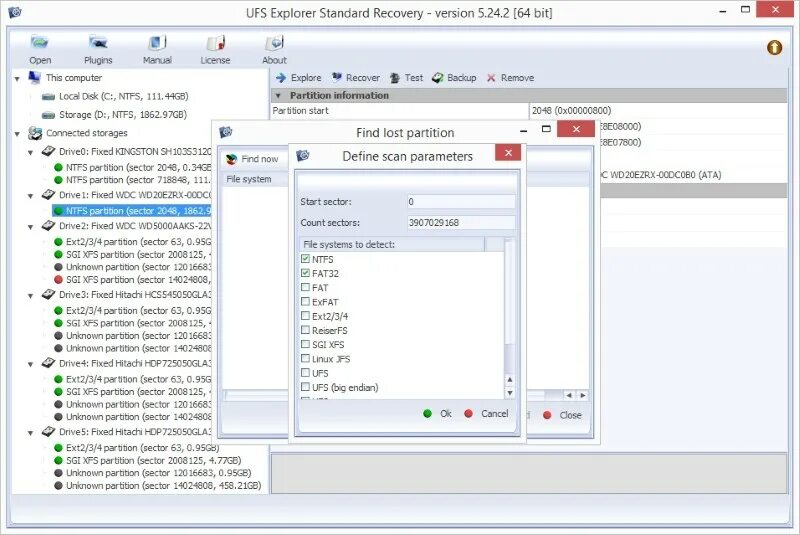Click the Start sector input field
The width and height of the screenshot is (800, 535).
(x=461, y=201)
